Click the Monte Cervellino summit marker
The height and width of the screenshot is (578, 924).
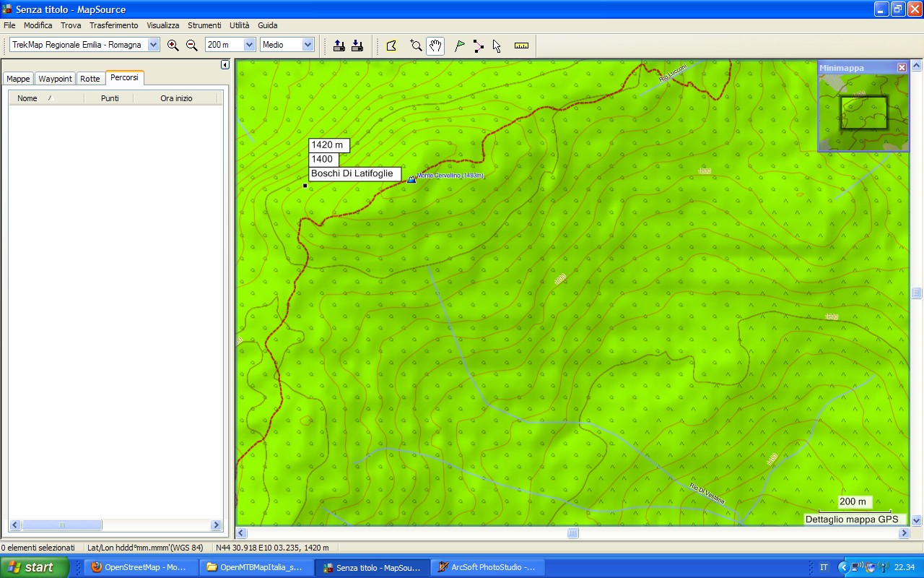pyautogui.click(x=411, y=179)
